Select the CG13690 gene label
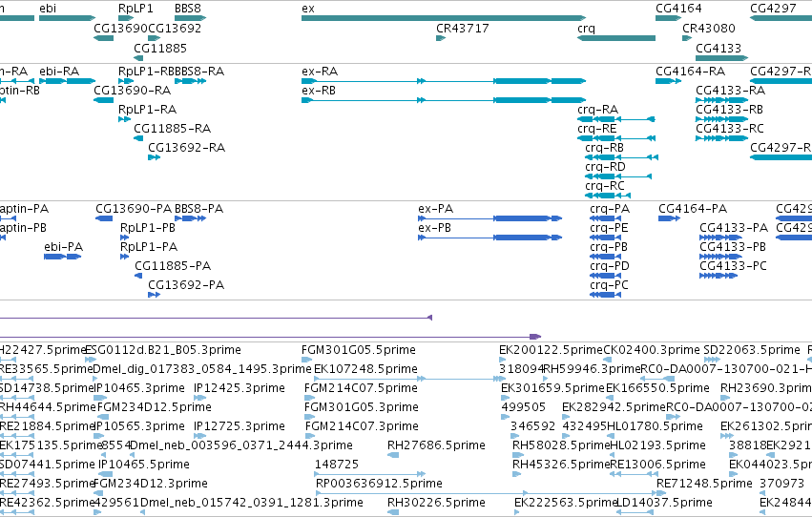Image resolution: width=812 pixels, height=517 pixels. 120,29
